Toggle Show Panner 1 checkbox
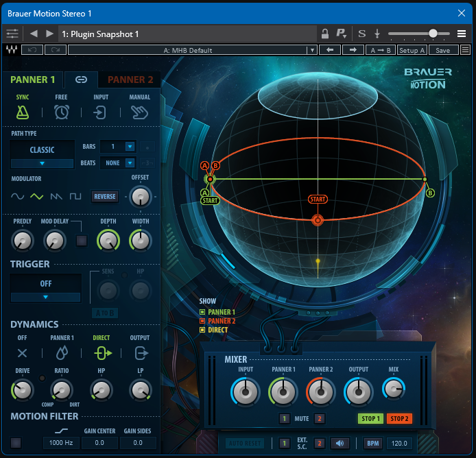Viewport: 476px width, 458px height. pos(202,312)
